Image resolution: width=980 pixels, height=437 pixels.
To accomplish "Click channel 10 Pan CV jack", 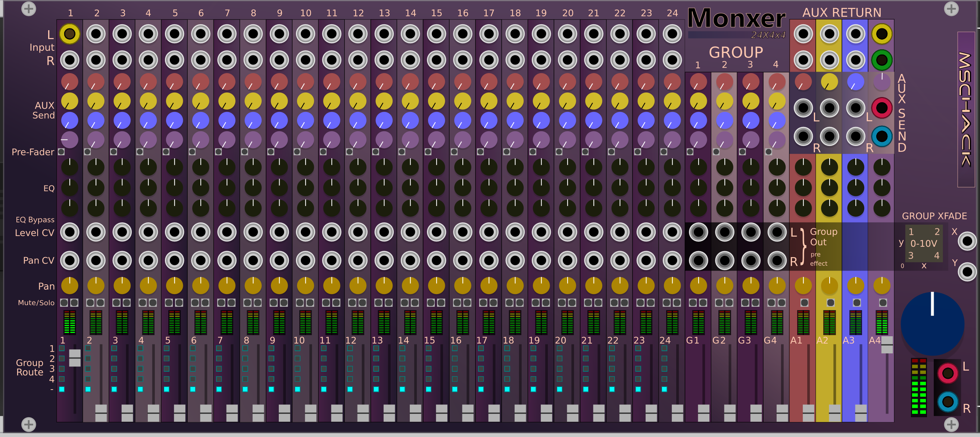I will [x=306, y=260].
